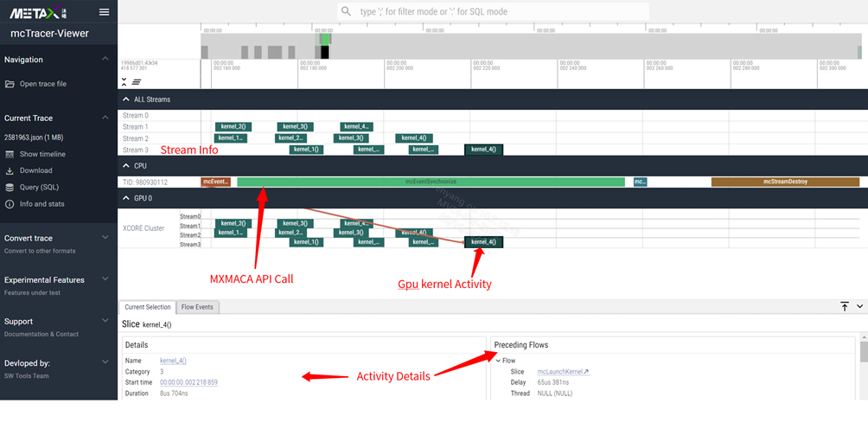Open the mcLaunchKernel slice link
Image resolution: width=868 pixels, height=448 pixels.
[563, 372]
